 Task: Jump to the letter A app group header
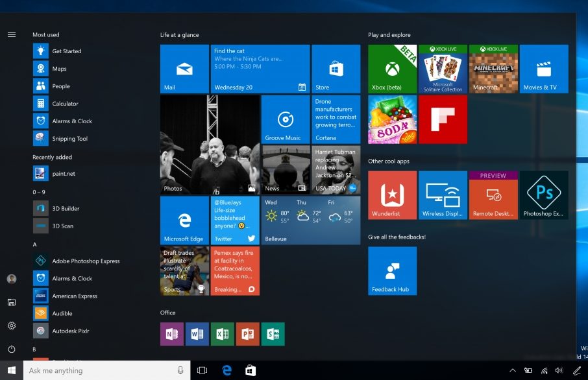(35, 244)
